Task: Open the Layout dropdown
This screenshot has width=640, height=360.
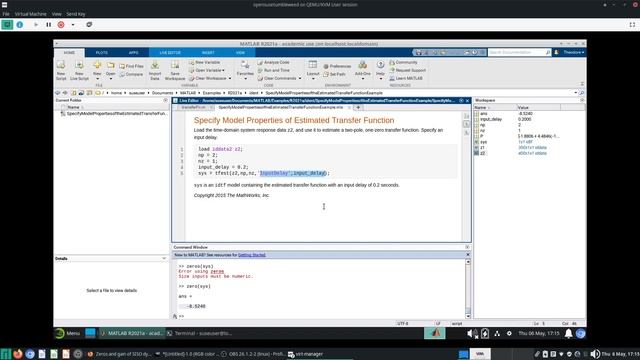Action: [313, 78]
